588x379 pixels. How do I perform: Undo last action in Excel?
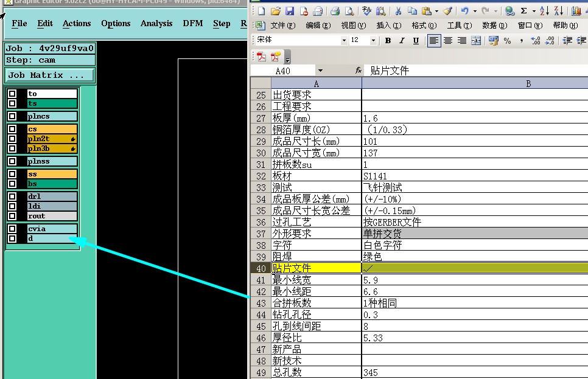click(465, 11)
